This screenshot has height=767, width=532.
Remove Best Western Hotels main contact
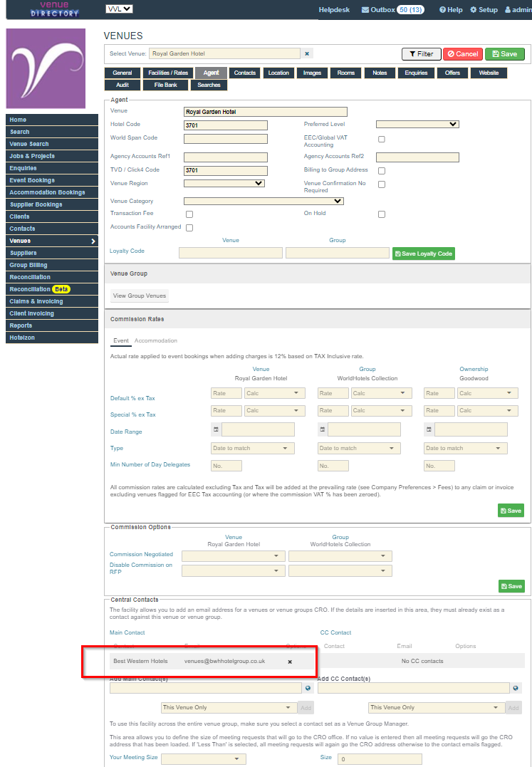(x=290, y=662)
